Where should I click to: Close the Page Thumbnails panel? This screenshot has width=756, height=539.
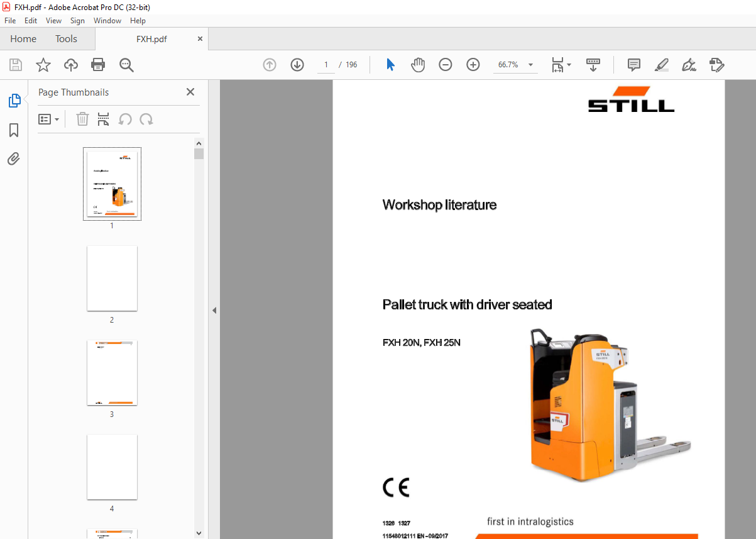(190, 92)
